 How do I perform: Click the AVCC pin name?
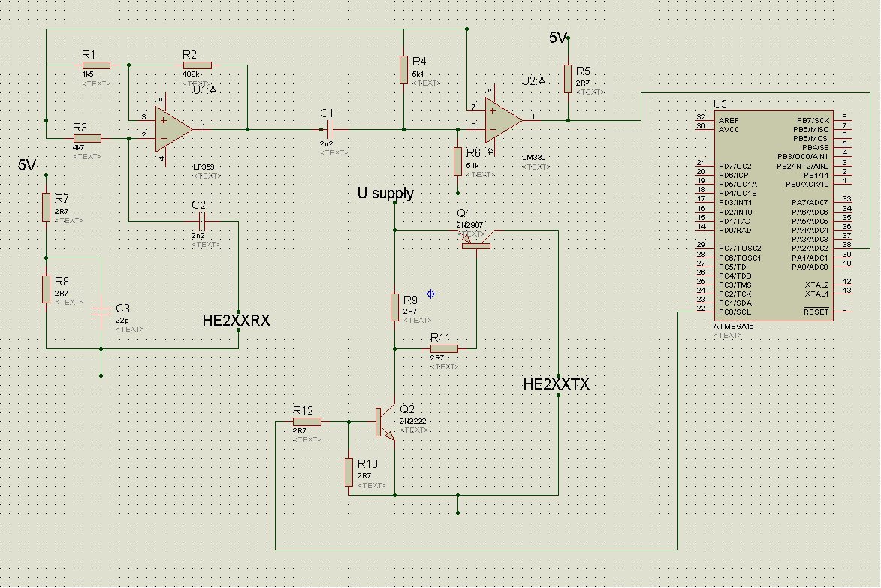tap(729, 130)
